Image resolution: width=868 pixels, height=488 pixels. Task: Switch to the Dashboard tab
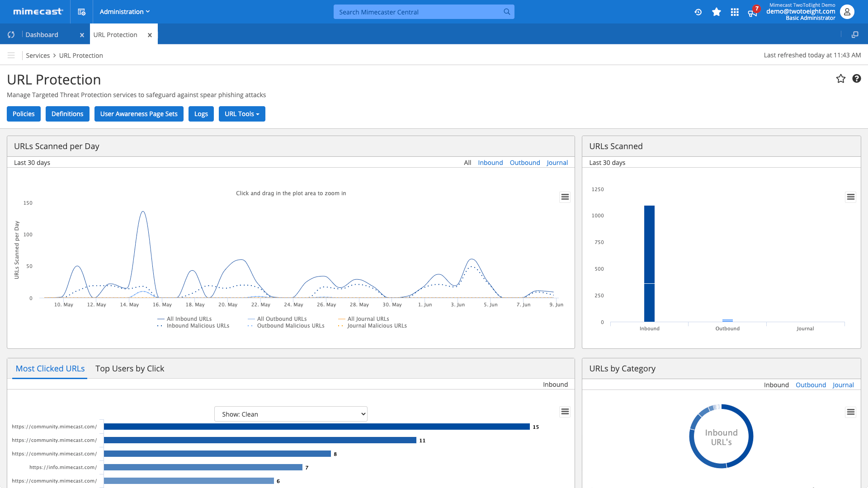[x=42, y=35]
